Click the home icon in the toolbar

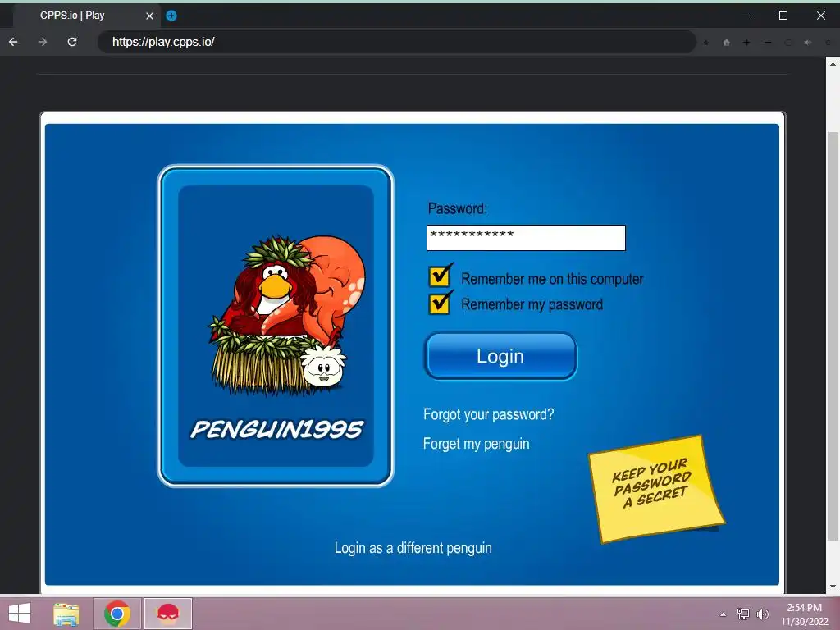click(727, 43)
